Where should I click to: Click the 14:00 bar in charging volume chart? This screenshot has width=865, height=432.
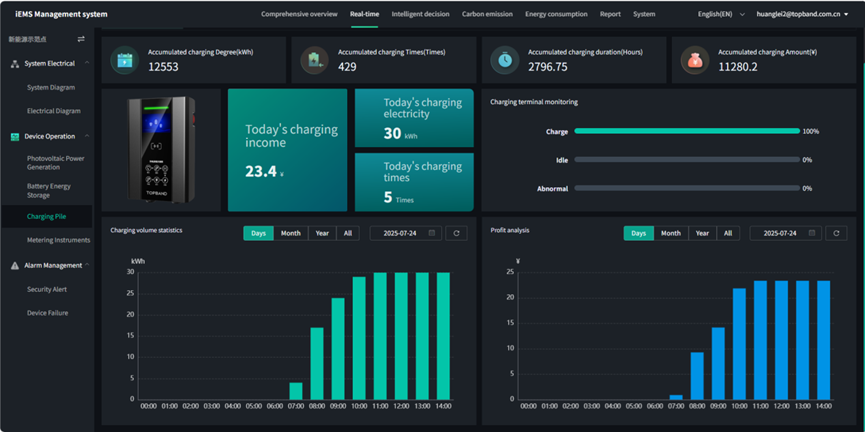pos(444,336)
